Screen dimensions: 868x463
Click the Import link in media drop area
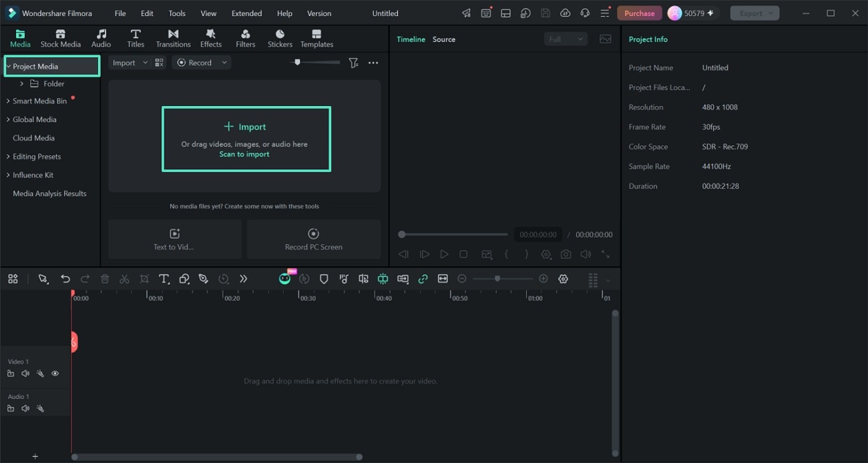pos(245,127)
